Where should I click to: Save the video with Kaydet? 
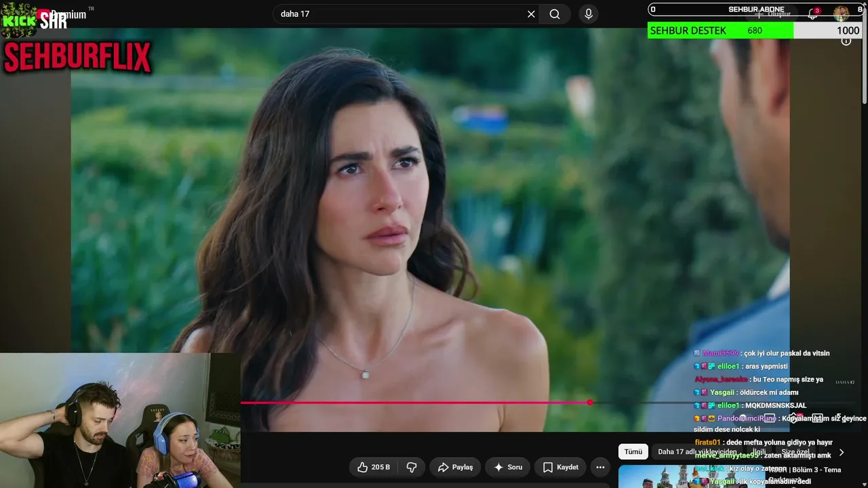561,467
